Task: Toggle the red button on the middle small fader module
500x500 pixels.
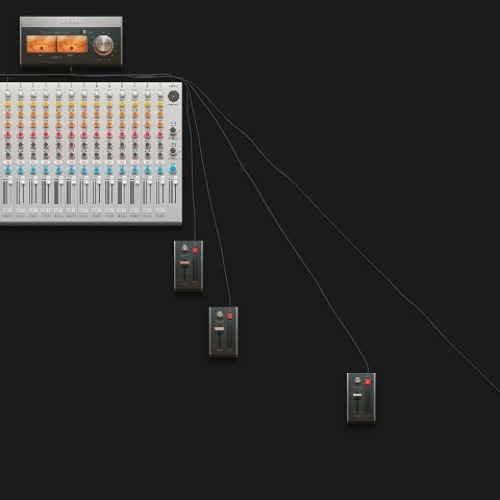Action: coord(230,316)
